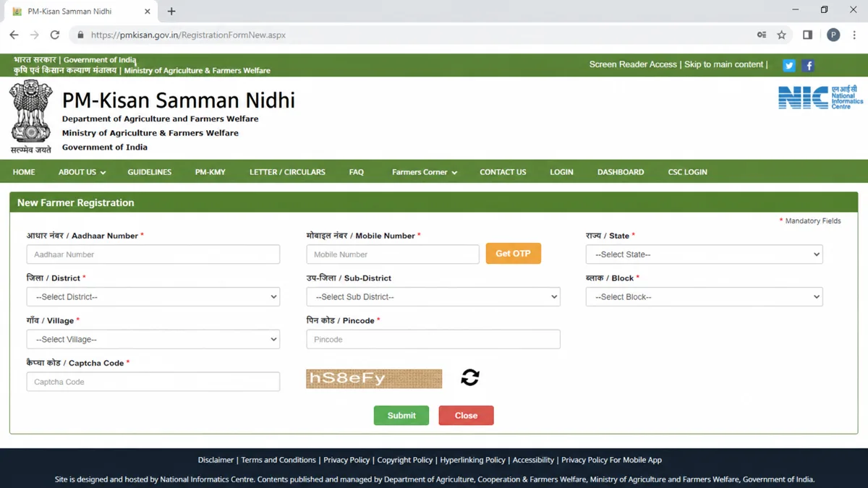Screen dimensions: 868x488
Task: Open the ABOUT US menu
Action: 82,172
